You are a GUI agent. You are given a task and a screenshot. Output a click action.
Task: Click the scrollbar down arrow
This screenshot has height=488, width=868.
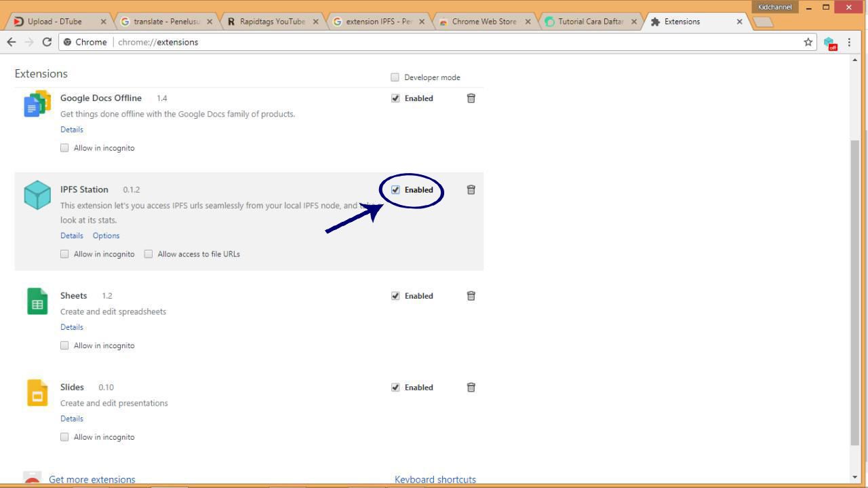pyautogui.click(x=854, y=477)
